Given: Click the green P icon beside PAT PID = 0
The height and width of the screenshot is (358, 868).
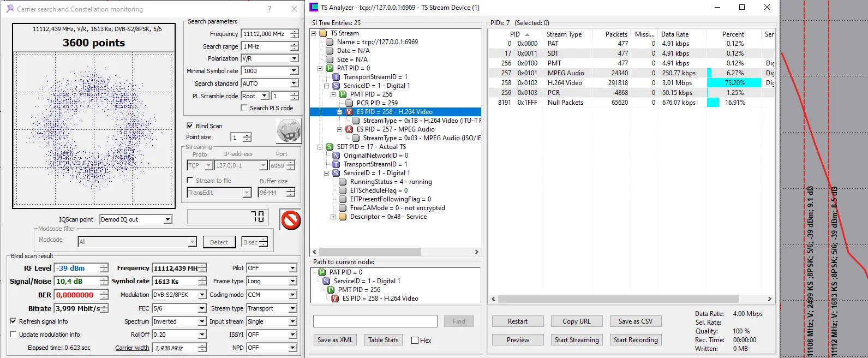Looking at the screenshot, I should pyautogui.click(x=330, y=68).
